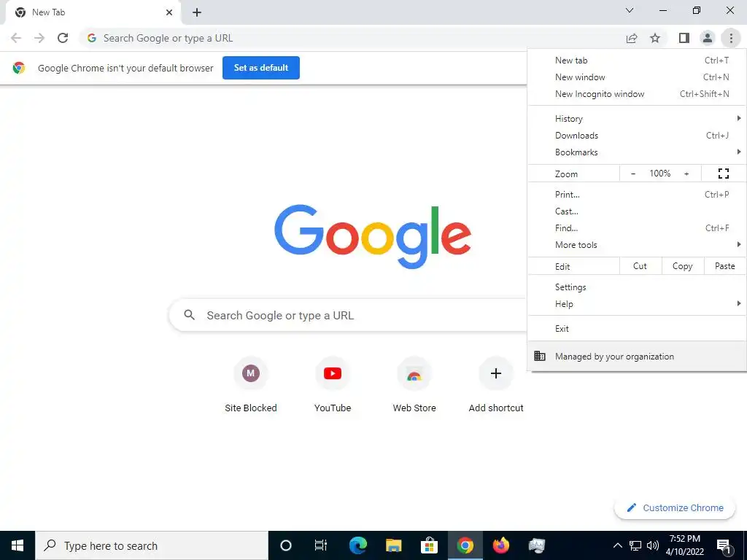This screenshot has width=747, height=560.
Task: Click Paste in the Edit row
Action: tap(725, 266)
